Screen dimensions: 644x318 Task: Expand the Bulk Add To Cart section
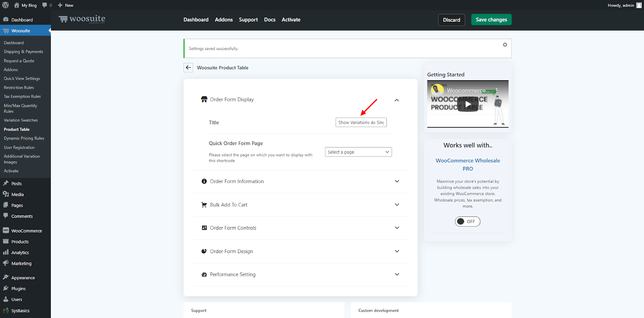(397, 205)
